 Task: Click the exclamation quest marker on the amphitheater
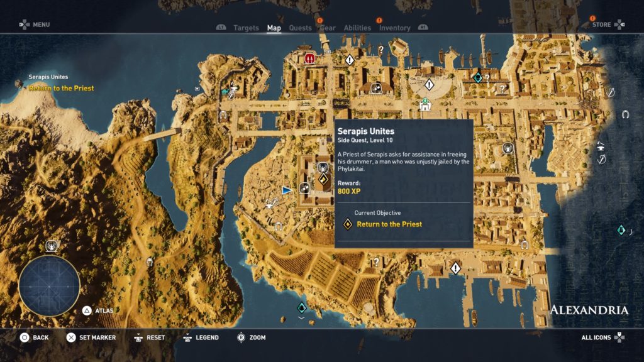tap(429, 85)
